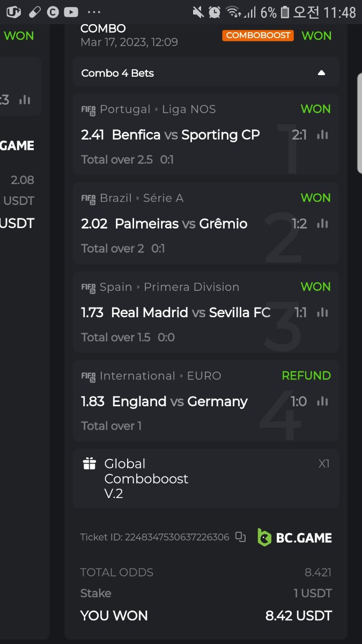Open stats icon for Real Madrid vs Sevilla
Viewport: 362px width, 644px height.
(x=322, y=312)
